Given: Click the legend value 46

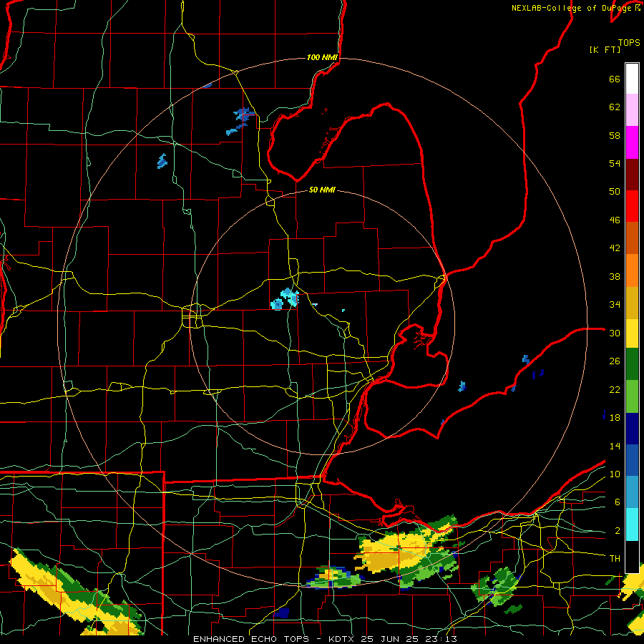Looking at the screenshot, I should 615,220.
